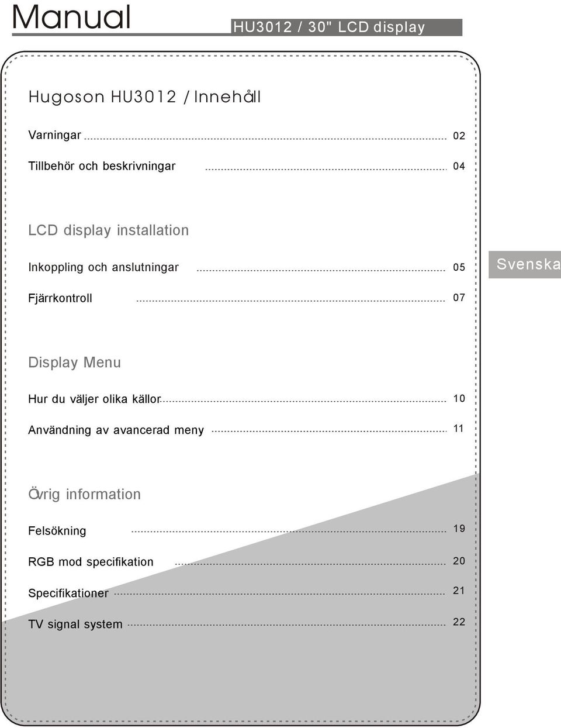This screenshot has width=561, height=728.
Task: Click page number 02 beside Varningar
Action: pyautogui.click(x=459, y=136)
